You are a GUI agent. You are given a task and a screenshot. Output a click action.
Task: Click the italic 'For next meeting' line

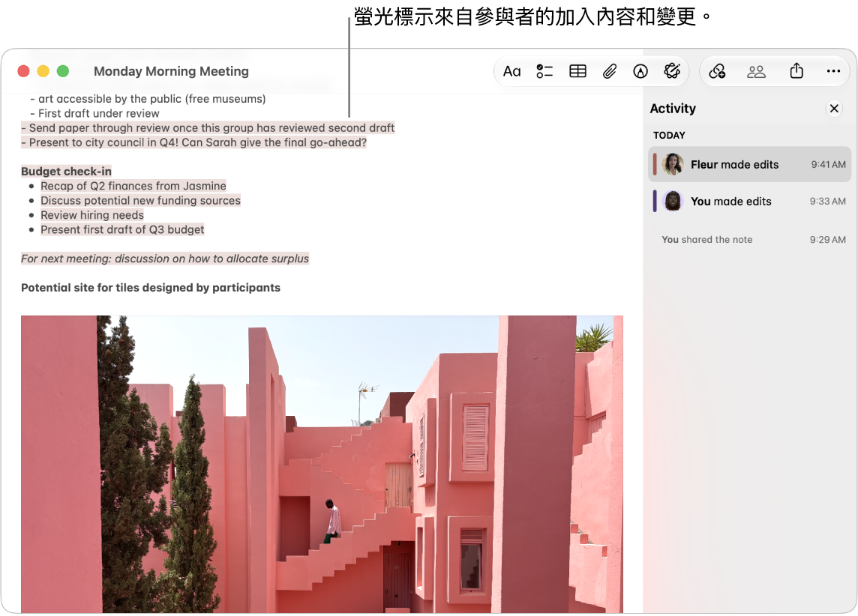click(165, 259)
